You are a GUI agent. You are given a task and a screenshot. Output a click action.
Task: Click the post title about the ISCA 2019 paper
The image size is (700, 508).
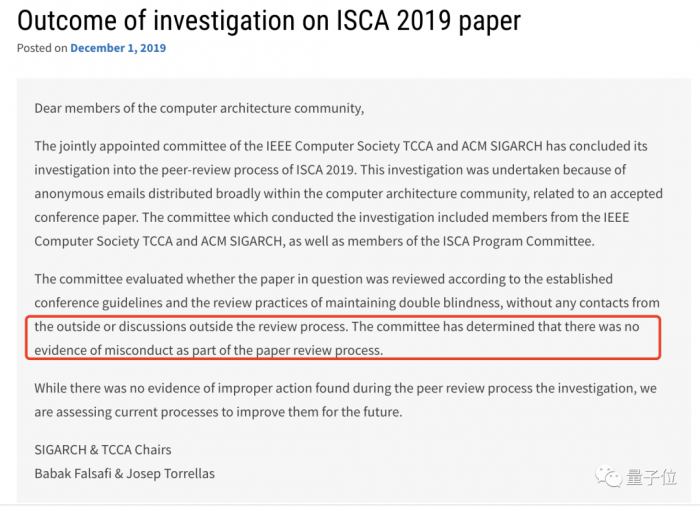[269, 18]
